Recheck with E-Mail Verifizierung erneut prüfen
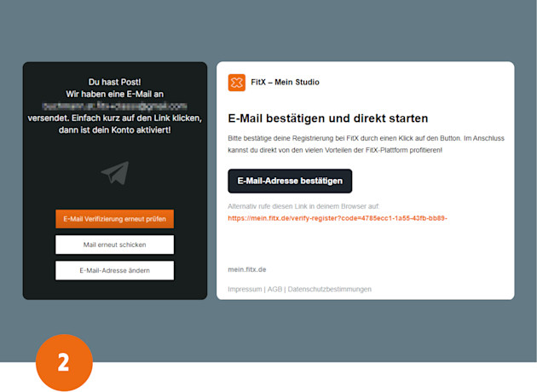The width and height of the screenshot is (537, 392). point(115,219)
